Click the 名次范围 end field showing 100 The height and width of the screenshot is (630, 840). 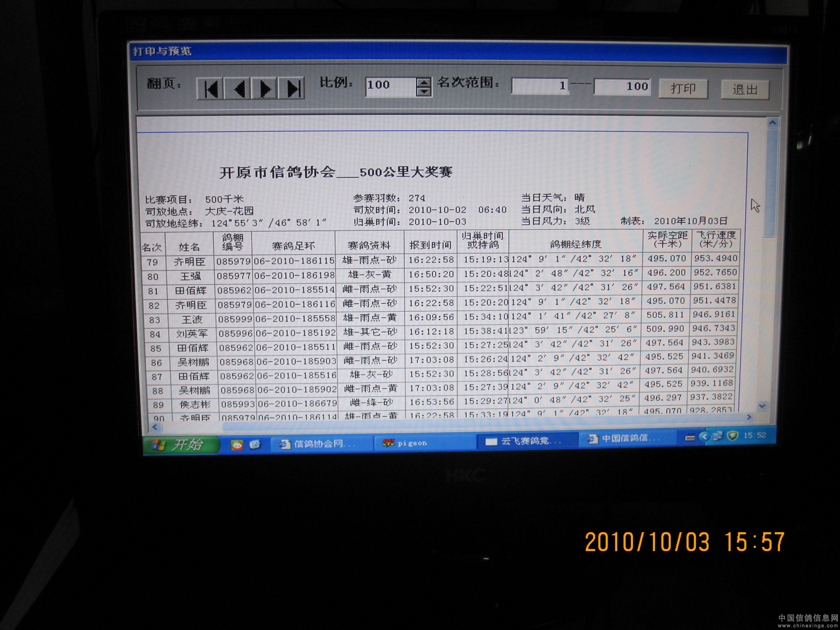622,87
